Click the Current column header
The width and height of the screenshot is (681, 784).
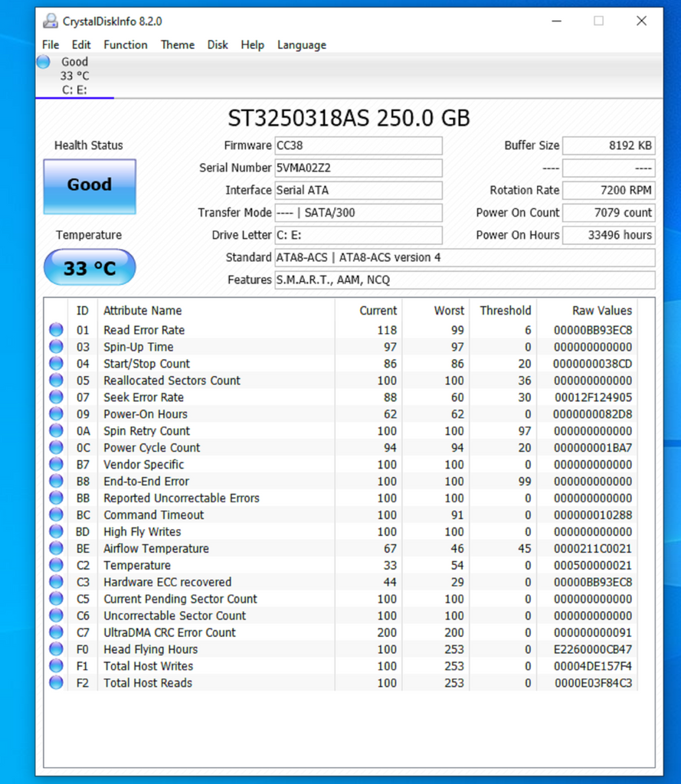tap(368, 311)
